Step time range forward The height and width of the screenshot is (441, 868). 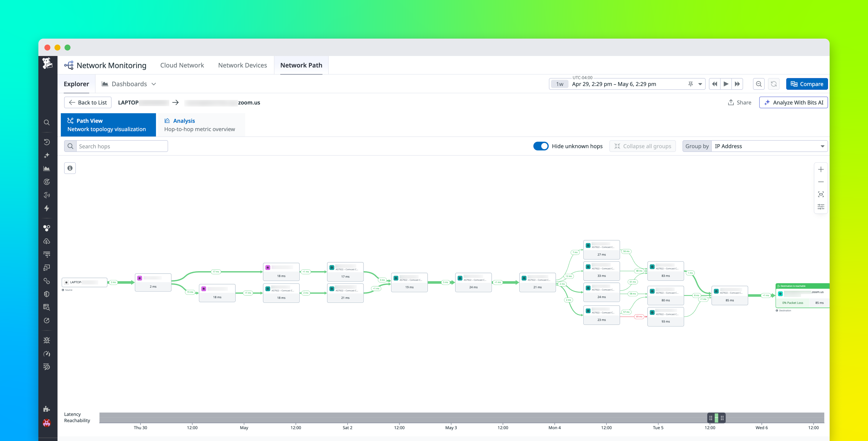coord(737,84)
